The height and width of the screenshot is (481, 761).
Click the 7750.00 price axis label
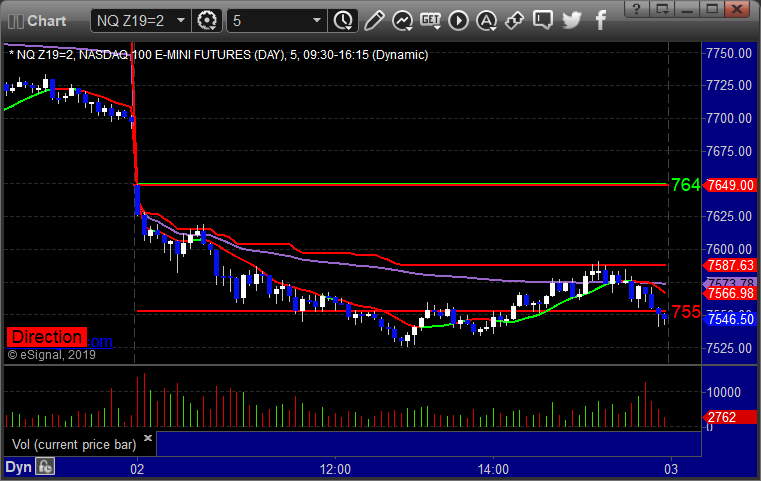coord(729,53)
